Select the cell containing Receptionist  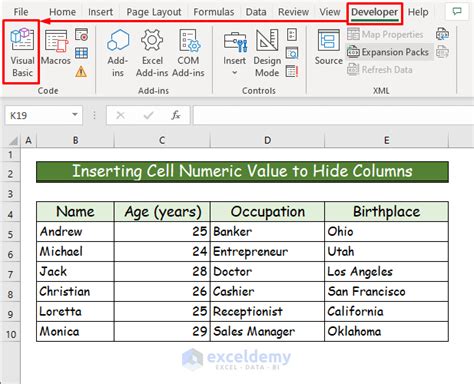click(x=267, y=312)
